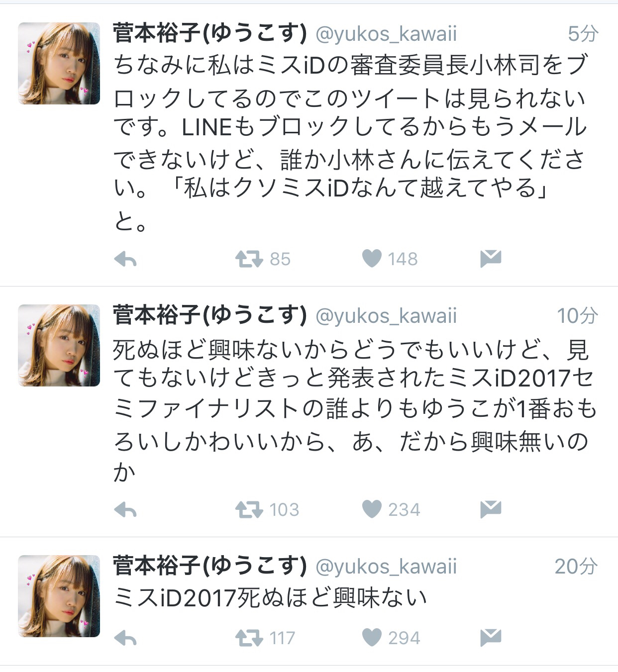
Task: Like the tweet showing 294 likes
Action: (371, 638)
